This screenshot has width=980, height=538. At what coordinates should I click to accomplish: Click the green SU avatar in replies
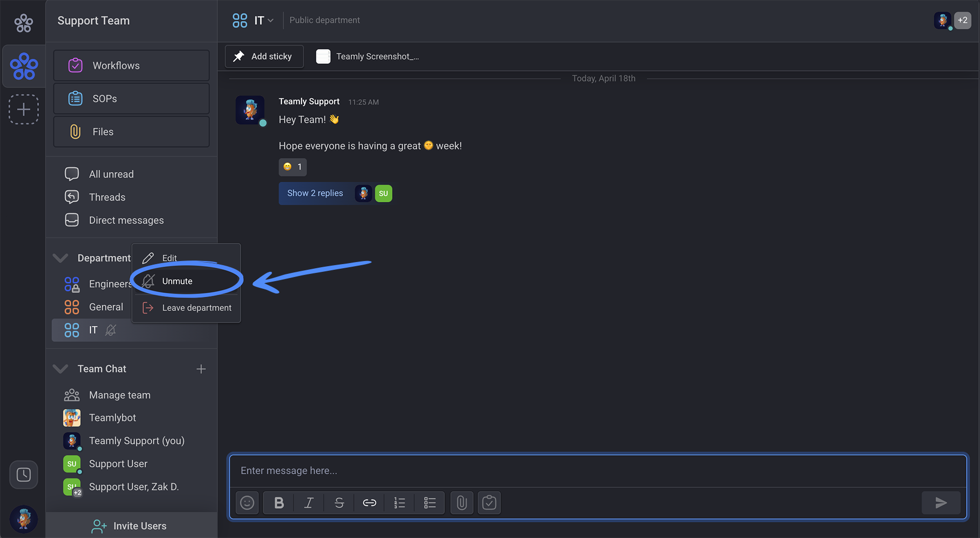point(383,194)
